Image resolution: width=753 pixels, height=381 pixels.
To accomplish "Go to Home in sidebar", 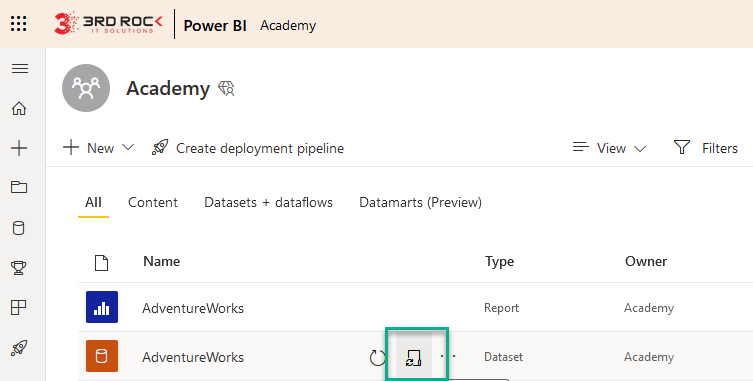I will pos(19,108).
